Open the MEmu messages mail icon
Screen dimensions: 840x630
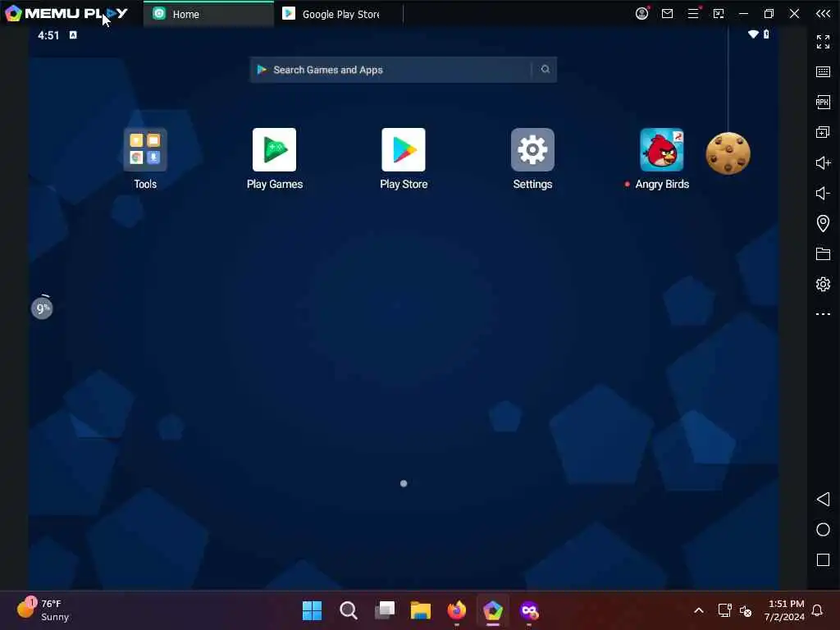pyautogui.click(x=667, y=14)
